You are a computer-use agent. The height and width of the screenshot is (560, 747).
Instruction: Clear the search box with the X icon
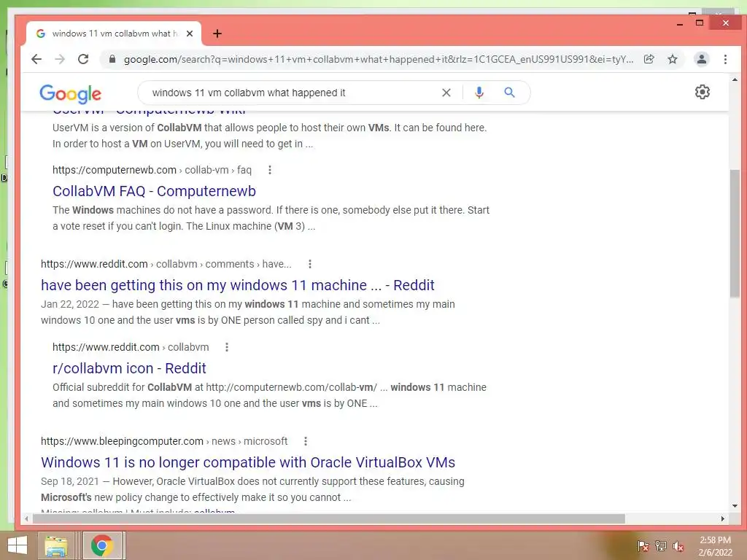446,93
